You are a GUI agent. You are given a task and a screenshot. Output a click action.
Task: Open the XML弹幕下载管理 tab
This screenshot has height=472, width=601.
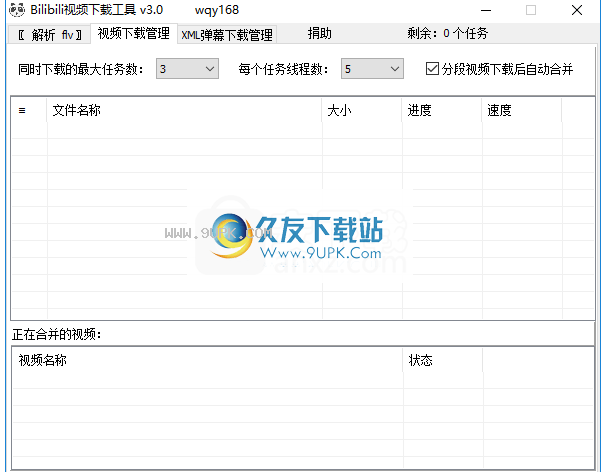227,35
